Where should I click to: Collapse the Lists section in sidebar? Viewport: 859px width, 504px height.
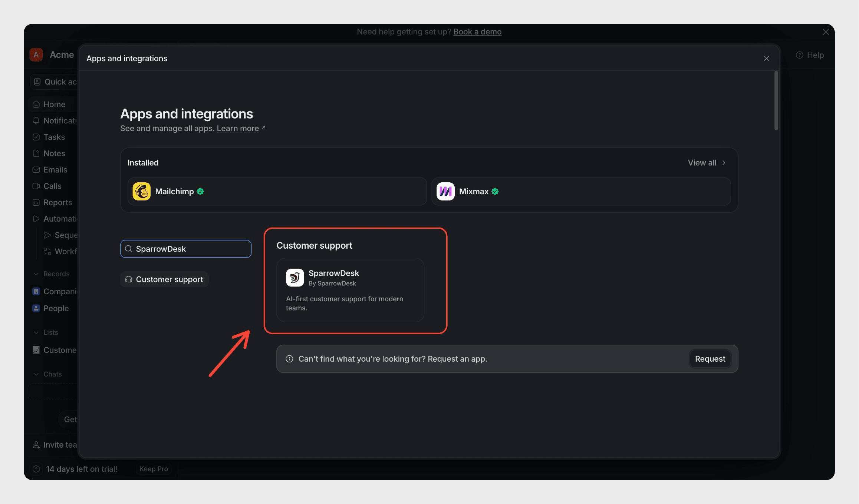(36, 332)
